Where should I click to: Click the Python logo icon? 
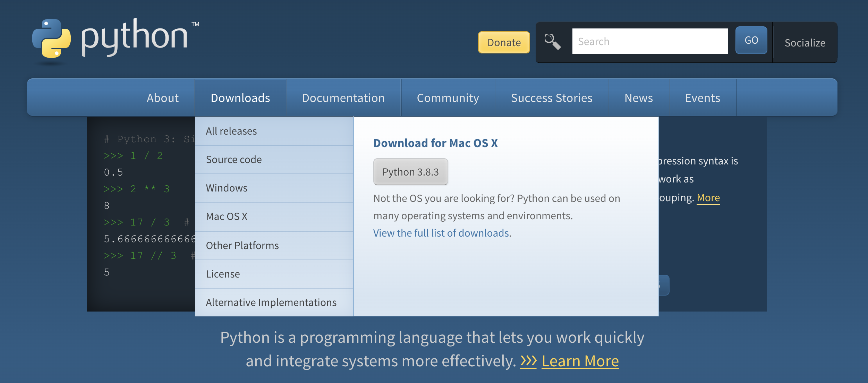coord(51,39)
